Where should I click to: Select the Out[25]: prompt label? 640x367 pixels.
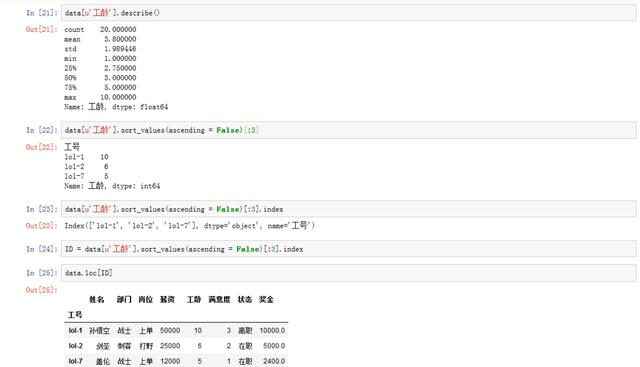[x=42, y=290]
